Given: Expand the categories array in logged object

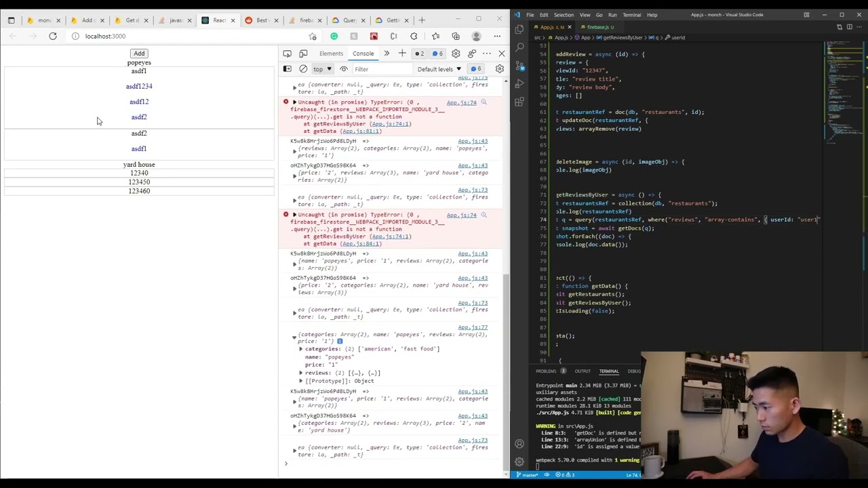Looking at the screenshot, I should [x=301, y=349].
